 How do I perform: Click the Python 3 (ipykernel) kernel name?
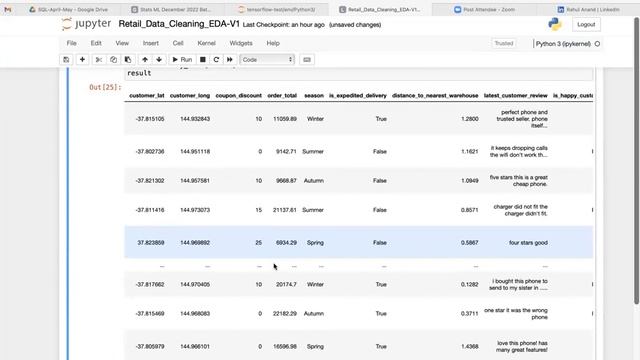point(563,44)
